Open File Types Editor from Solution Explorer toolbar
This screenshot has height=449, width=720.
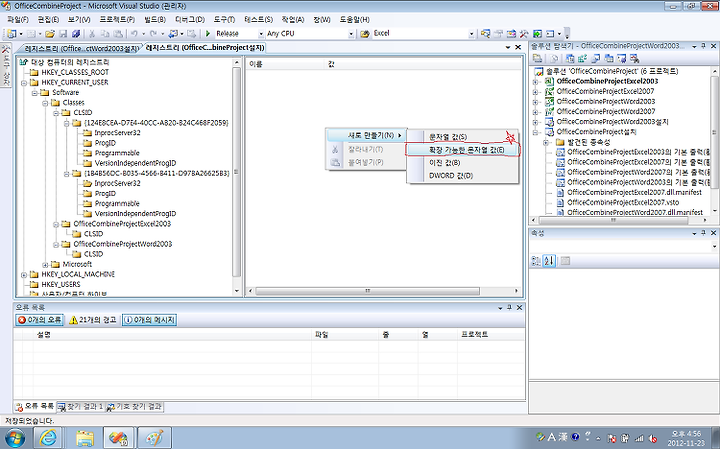(596, 58)
